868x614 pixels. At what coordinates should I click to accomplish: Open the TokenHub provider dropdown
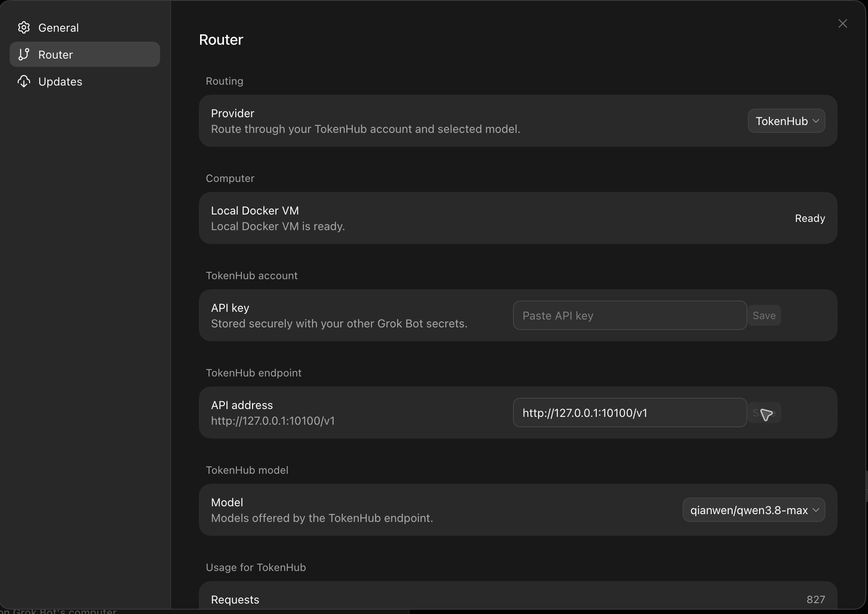(786, 121)
